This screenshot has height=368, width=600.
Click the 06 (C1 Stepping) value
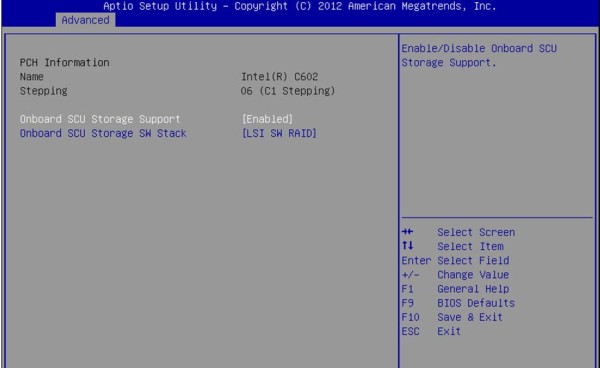[288, 91]
